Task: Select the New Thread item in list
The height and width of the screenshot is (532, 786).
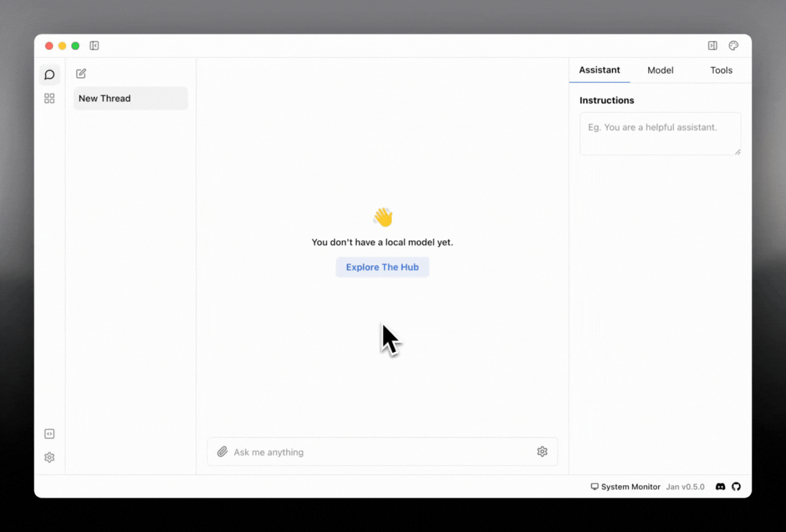Action: (131, 99)
